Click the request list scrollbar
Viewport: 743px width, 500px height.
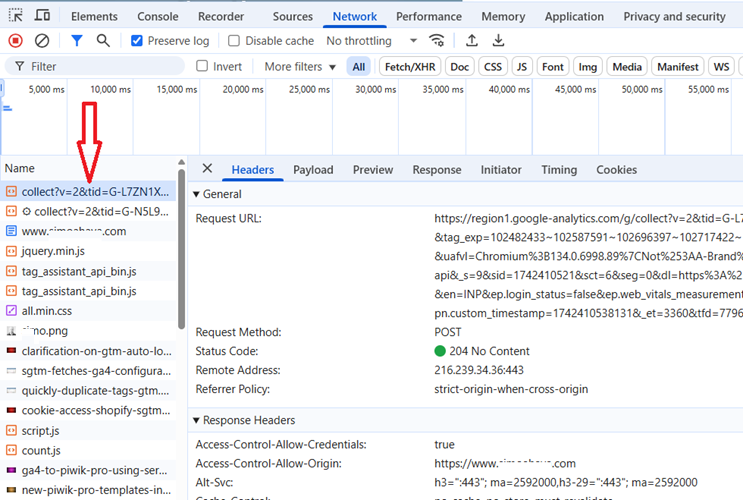pyautogui.click(x=181, y=249)
